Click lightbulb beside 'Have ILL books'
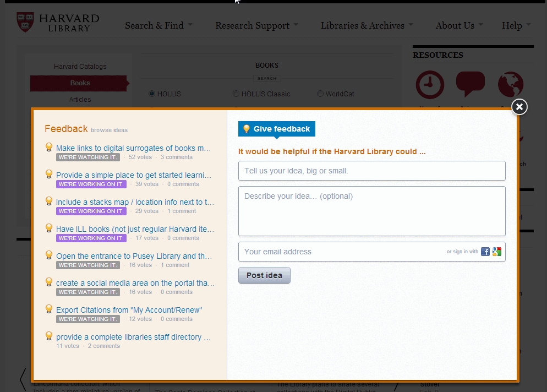This screenshot has height=392, width=547. [x=49, y=228]
